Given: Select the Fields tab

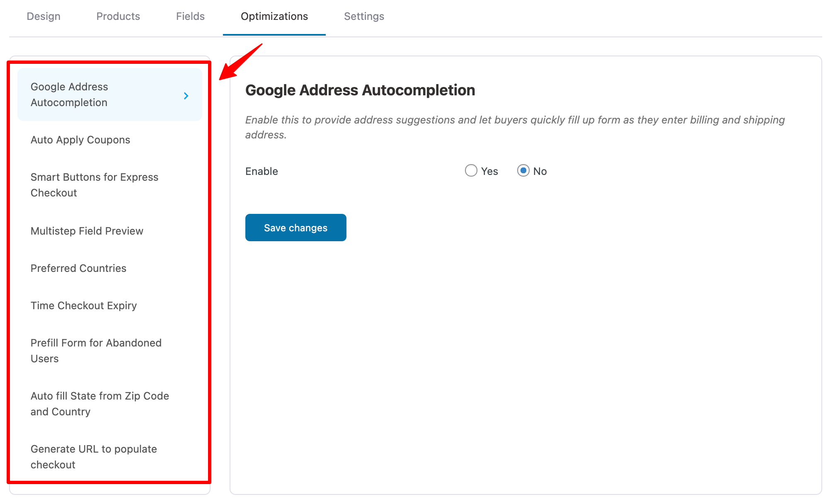Looking at the screenshot, I should 190,16.
